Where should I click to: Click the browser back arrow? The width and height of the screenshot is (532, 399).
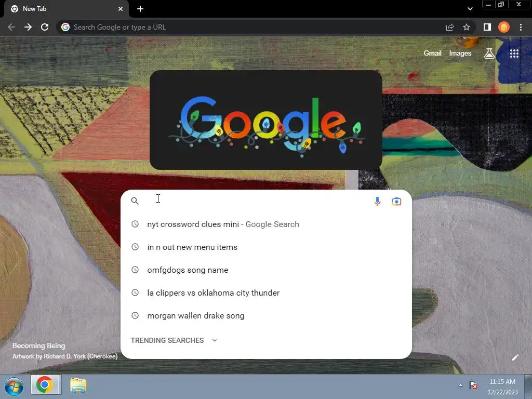tap(11, 27)
